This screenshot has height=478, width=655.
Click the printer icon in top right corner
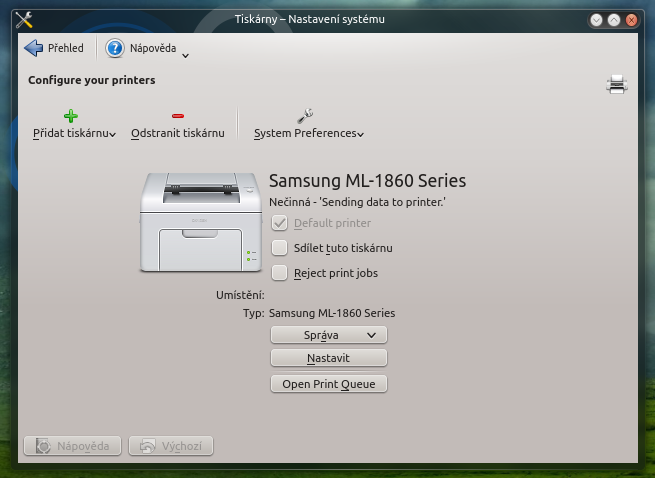coord(616,85)
